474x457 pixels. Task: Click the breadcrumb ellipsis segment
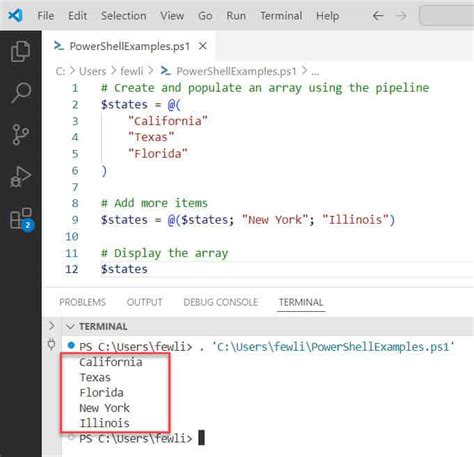(315, 72)
